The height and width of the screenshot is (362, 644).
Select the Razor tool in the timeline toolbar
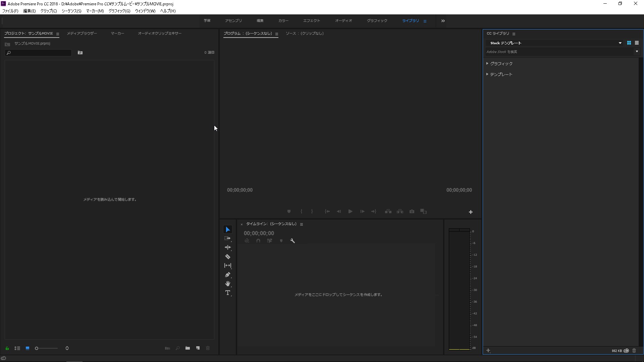click(x=228, y=256)
